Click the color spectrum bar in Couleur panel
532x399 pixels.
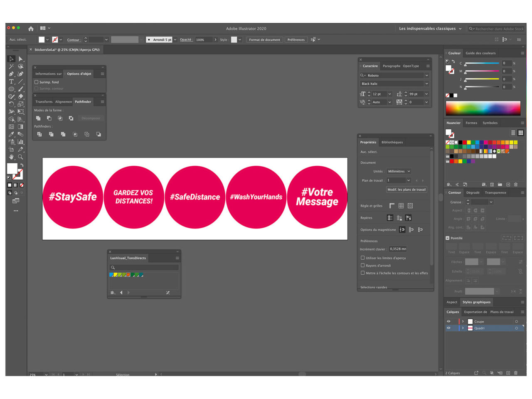(483, 108)
